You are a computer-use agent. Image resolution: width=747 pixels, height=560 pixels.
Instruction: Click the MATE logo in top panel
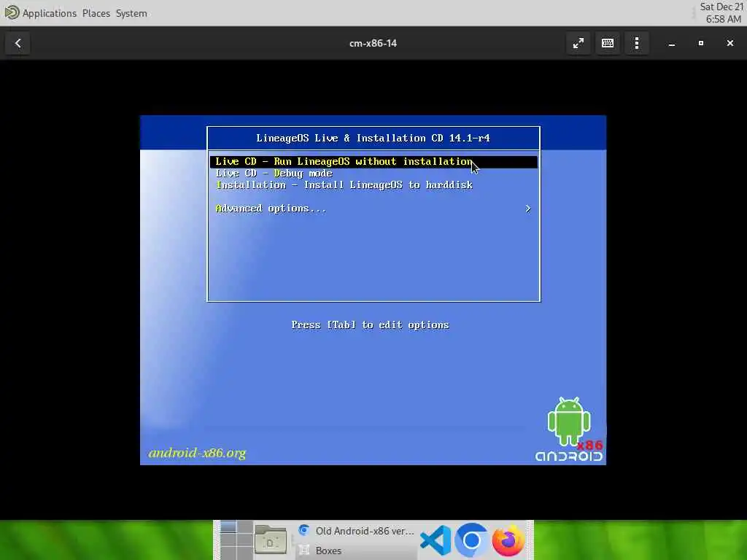pyautogui.click(x=12, y=12)
